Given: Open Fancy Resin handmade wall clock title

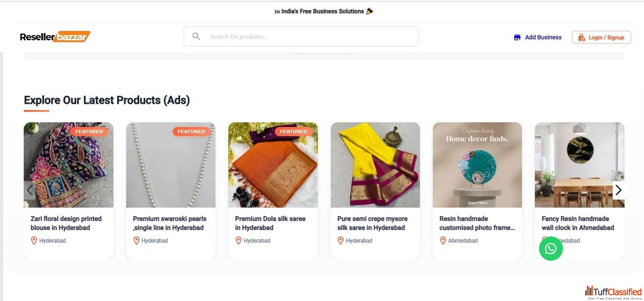Looking at the screenshot, I should click(x=578, y=223).
